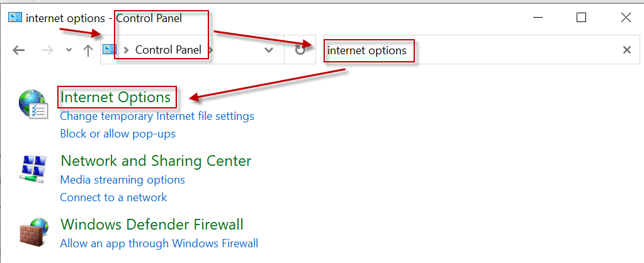The image size is (644, 263).
Task: Open the recent locations dropdown arrow
Action: click(x=69, y=50)
